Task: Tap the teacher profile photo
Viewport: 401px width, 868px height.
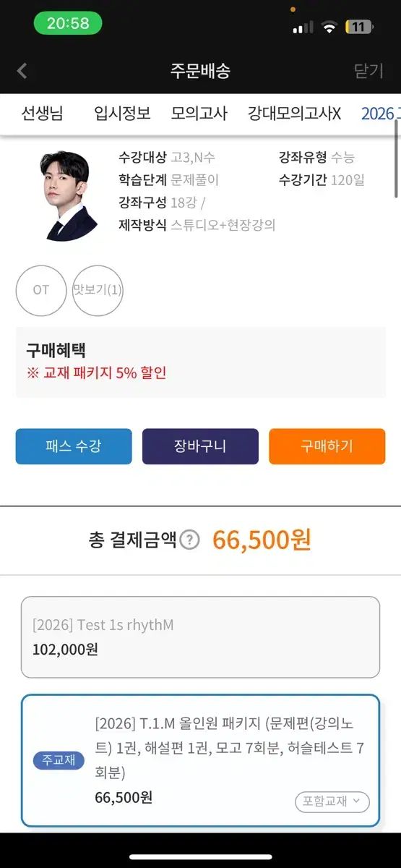Action: tap(68, 195)
